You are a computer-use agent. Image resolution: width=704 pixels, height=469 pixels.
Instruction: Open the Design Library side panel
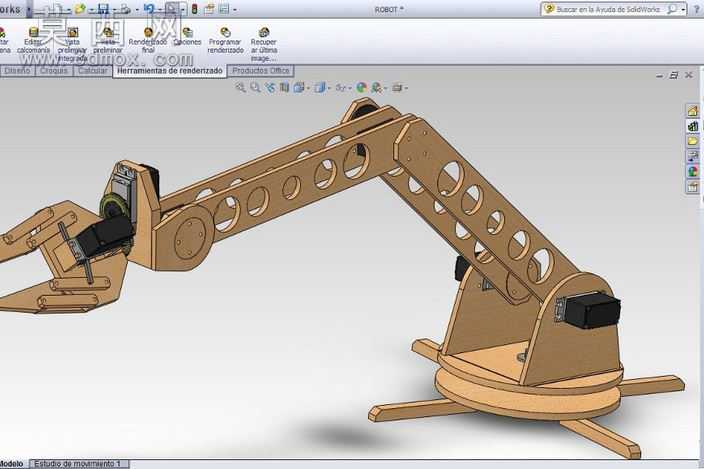693,126
